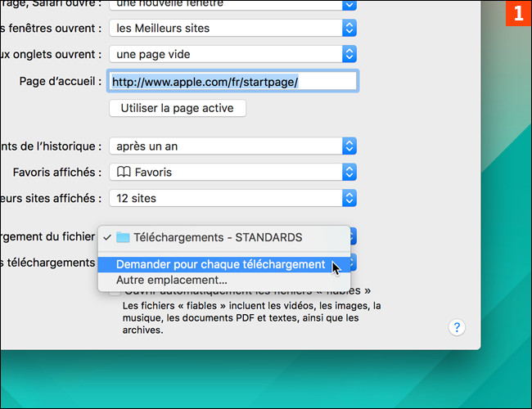
Task: Click blue arrows on 'une nouvelle fenêtre' popup
Action: (349, 4)
